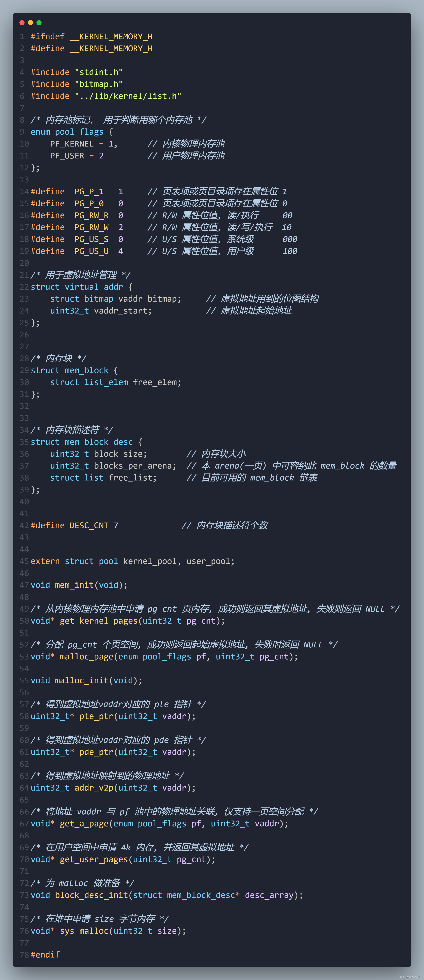424x980 pixels.
Task: Click the comment "内存块大小"
Action: (x=223, y=454)
